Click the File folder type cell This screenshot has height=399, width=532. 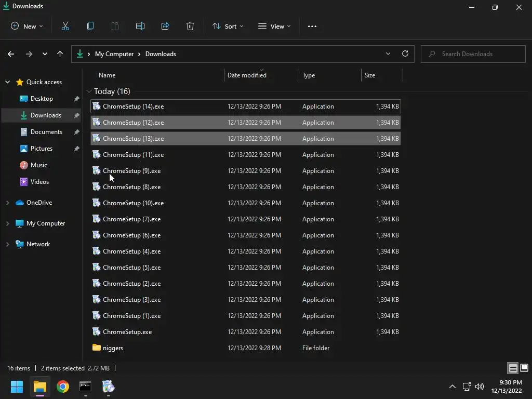pos(315,348)
